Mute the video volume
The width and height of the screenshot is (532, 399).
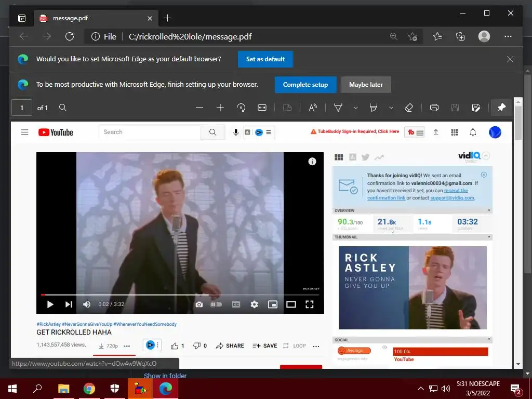[x=87, y=304]
